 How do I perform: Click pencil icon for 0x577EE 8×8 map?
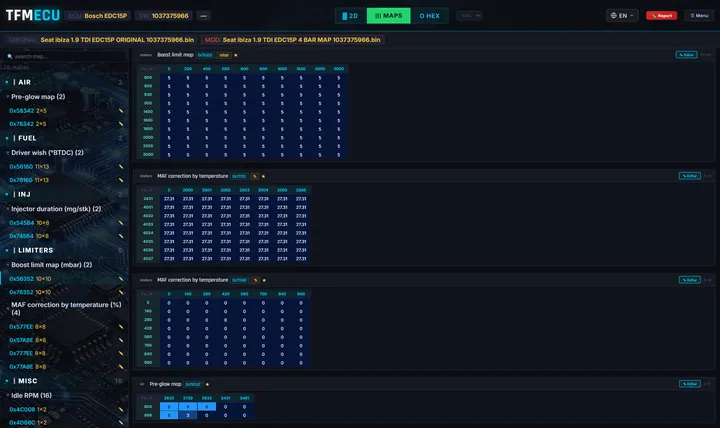[x=121, y=327]
